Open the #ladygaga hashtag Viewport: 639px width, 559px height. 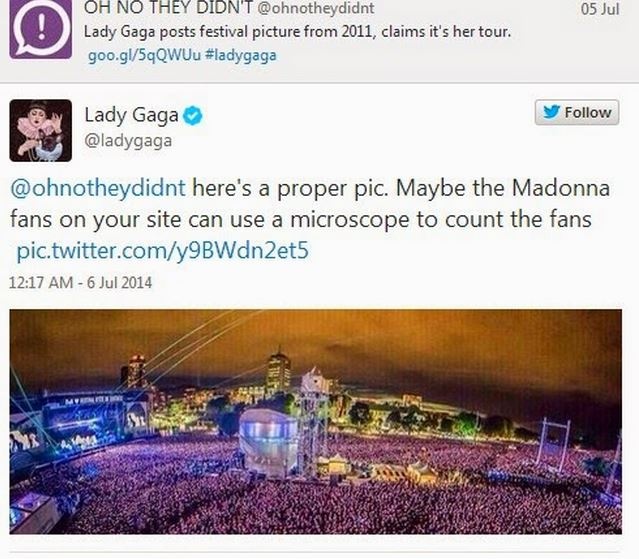pyautogui.click(x=241, y=55)
